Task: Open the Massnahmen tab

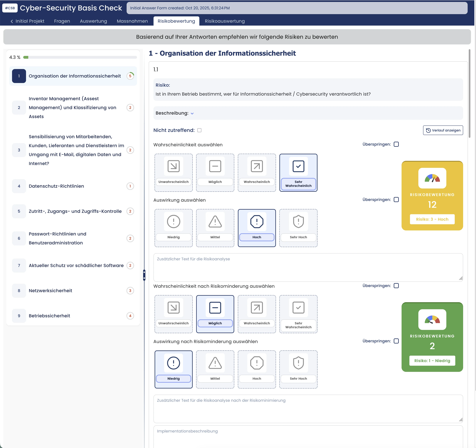Action: click(x=132, y=21)
